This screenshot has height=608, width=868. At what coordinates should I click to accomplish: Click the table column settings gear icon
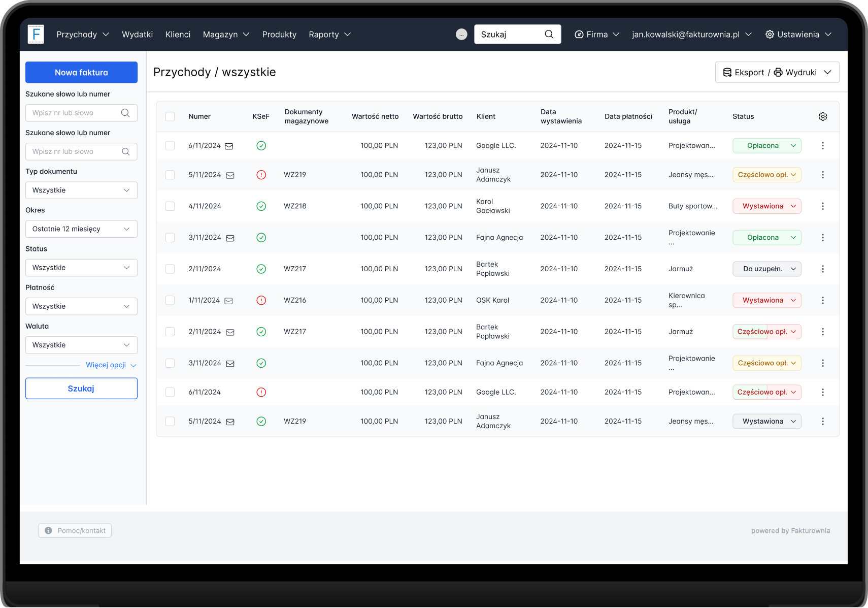[822, 116]
